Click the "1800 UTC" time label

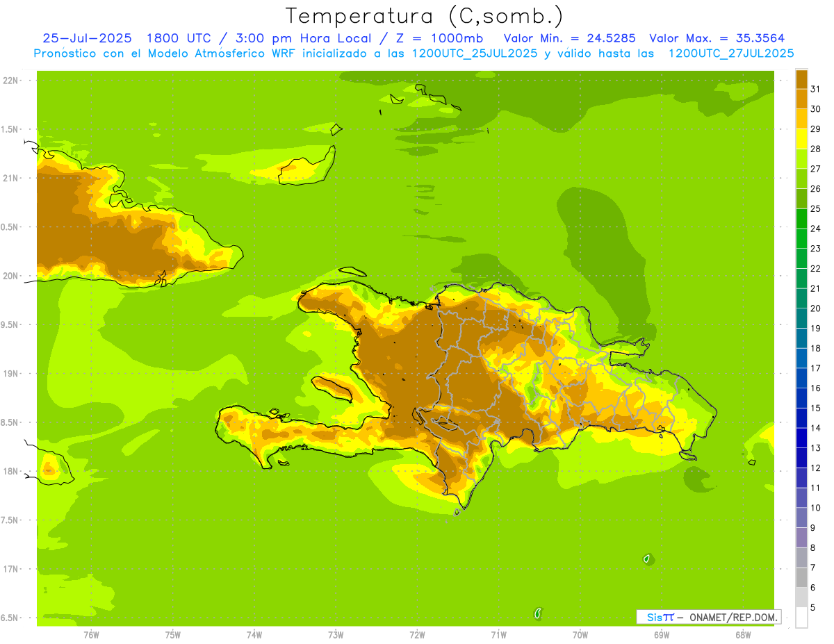coord(179,38)
